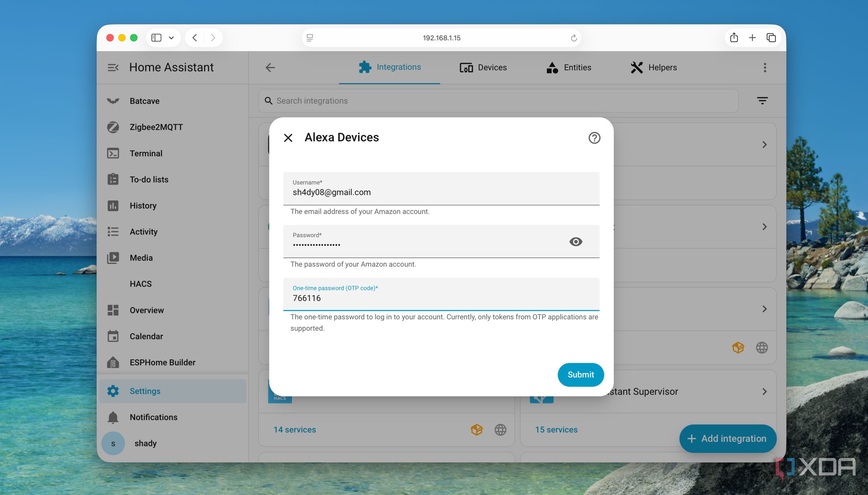Screen dimensions: 868x495
Task: Open the Calendar panel
Action: (173, 336)
